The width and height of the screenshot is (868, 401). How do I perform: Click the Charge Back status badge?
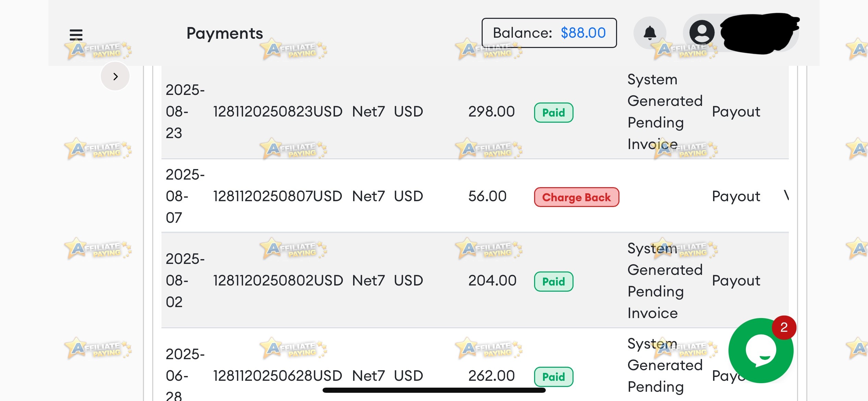pyautogui.click(x=577, y=197)
